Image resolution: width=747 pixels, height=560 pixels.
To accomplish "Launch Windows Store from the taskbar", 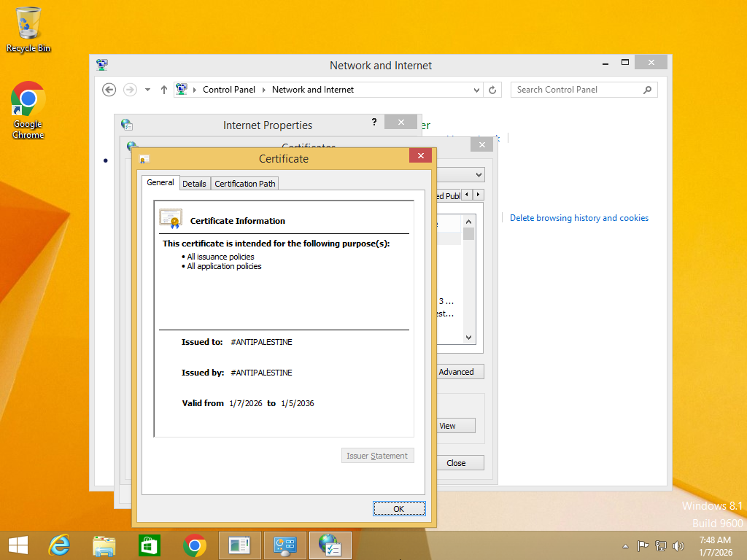I will [149, 545].
